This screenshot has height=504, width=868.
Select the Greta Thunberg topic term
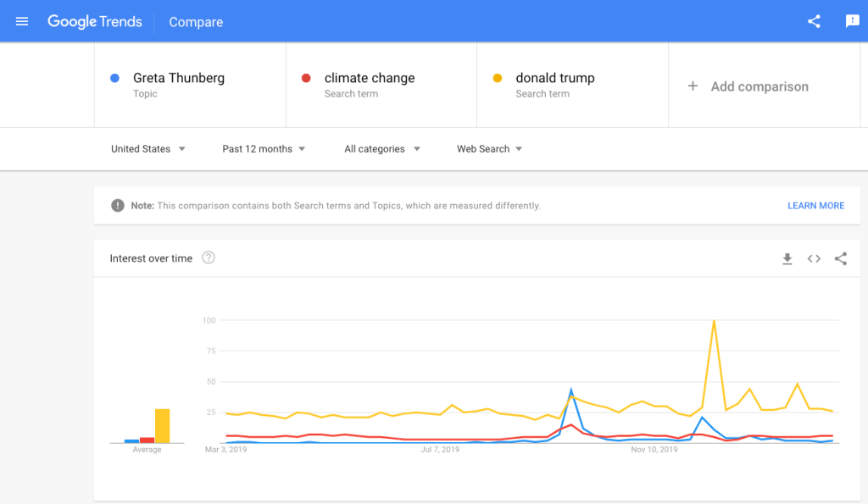179,78
